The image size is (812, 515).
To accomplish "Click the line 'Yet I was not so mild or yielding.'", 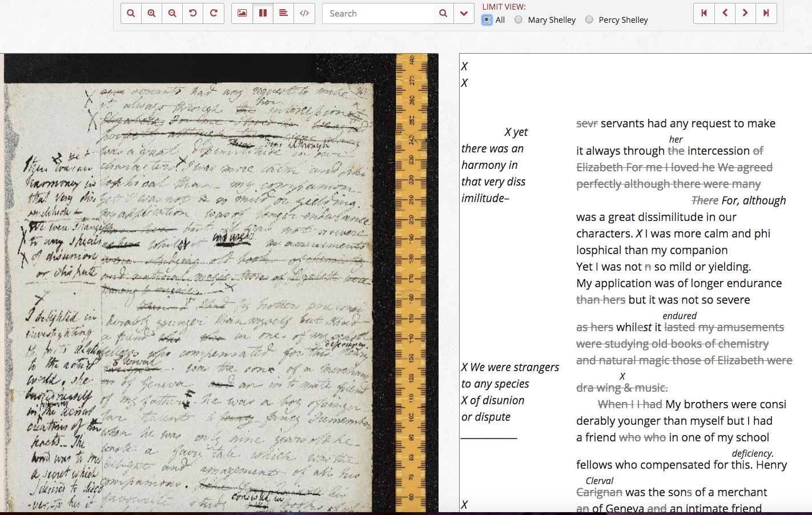I will [x=664, y=267].
